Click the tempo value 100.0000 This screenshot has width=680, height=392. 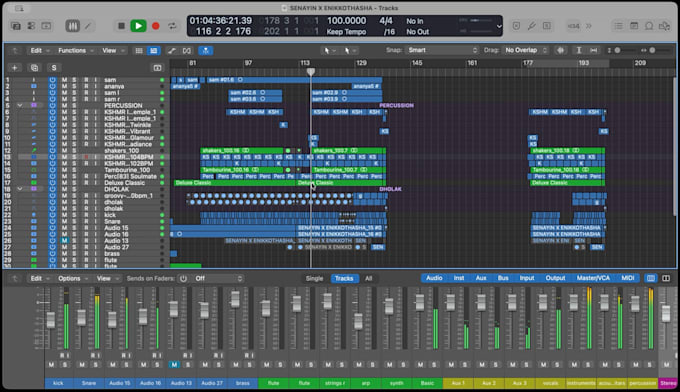click(x=346, y=21)
